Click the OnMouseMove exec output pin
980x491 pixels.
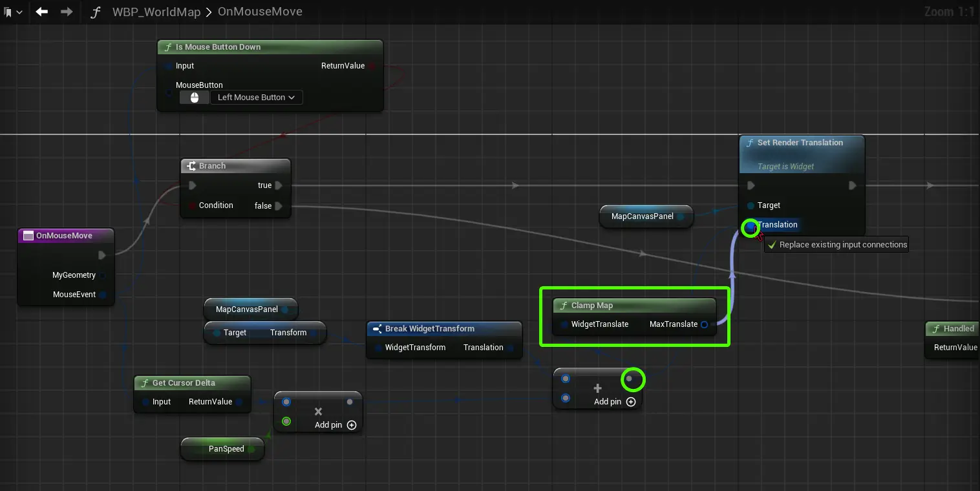click(101, 255)
